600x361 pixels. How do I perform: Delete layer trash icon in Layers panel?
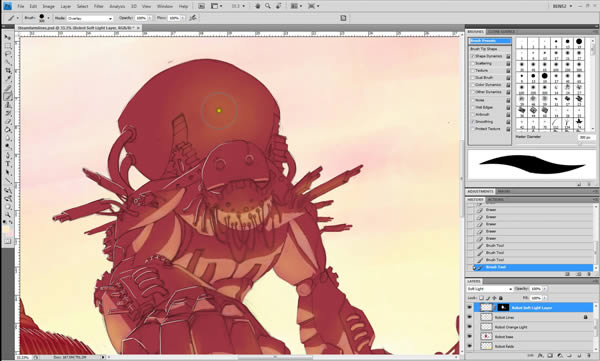(x=589, y=356)
